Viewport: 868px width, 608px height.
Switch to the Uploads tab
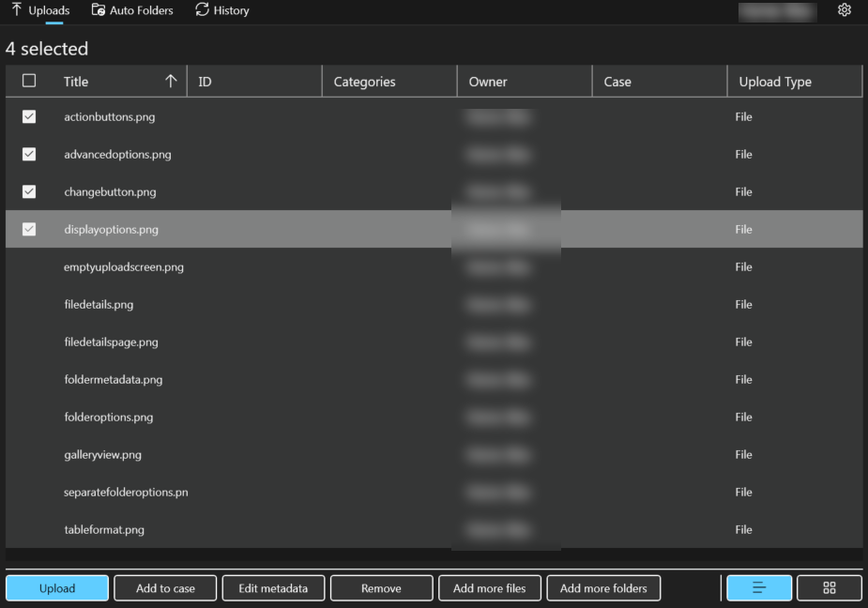pyautogui.click(x=45, y=10)
